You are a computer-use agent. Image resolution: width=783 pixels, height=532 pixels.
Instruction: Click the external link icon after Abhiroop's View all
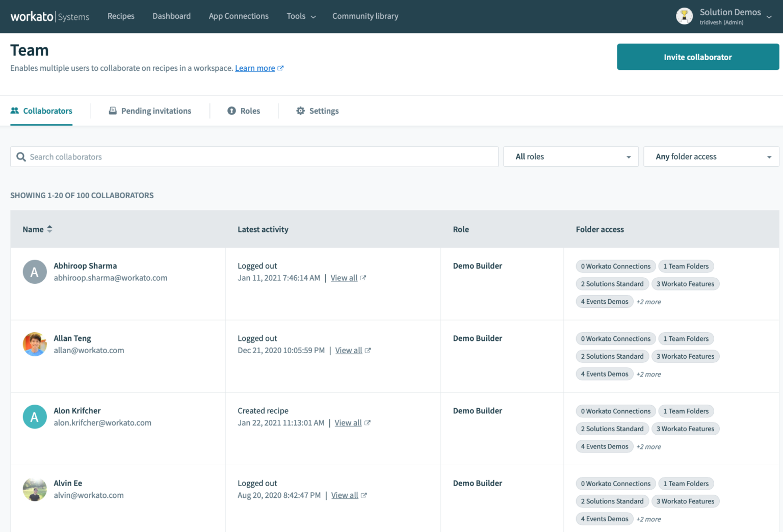coord(362,278)
